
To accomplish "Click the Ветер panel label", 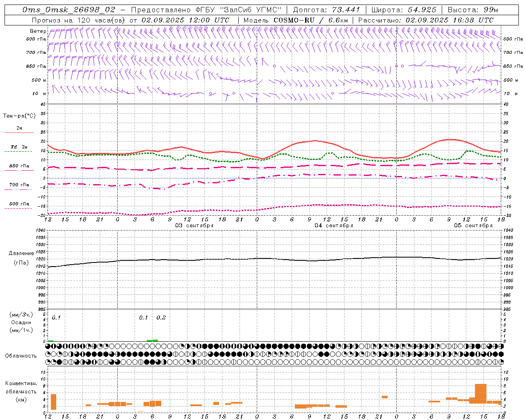I will point(38,31).
